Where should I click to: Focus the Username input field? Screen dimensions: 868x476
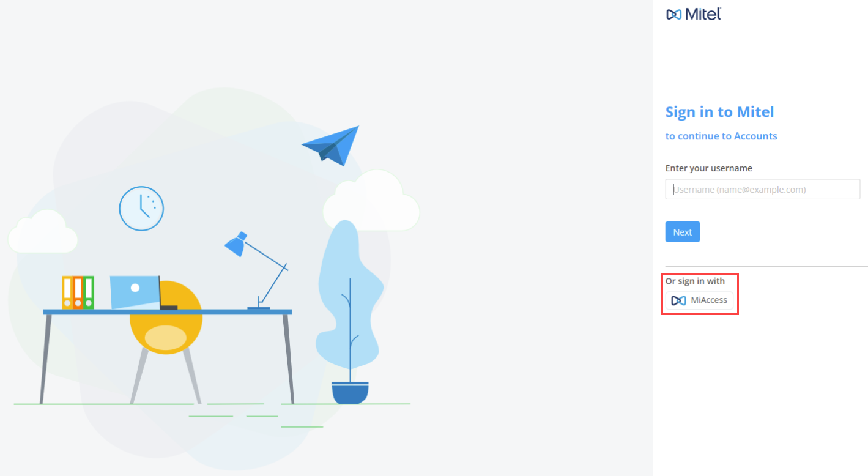763,189
